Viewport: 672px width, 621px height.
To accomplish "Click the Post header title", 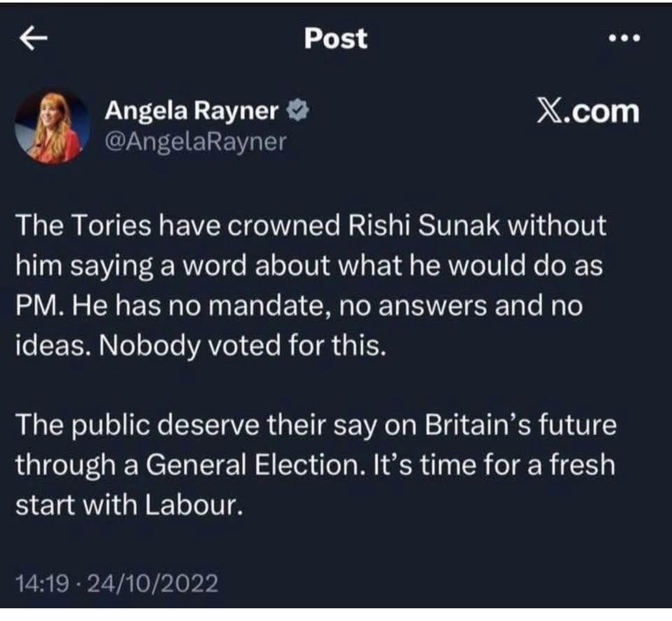I will [335, 38].
